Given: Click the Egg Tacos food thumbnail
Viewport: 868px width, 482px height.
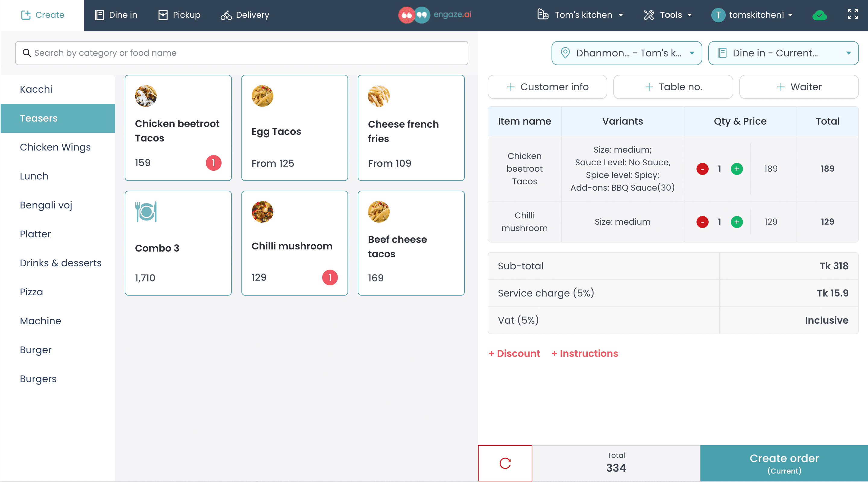Looking at the screenshot, I should (262, 96).
